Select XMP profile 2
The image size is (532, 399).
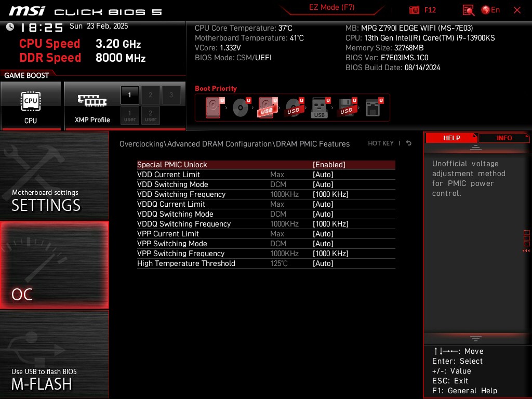(150, 95)
